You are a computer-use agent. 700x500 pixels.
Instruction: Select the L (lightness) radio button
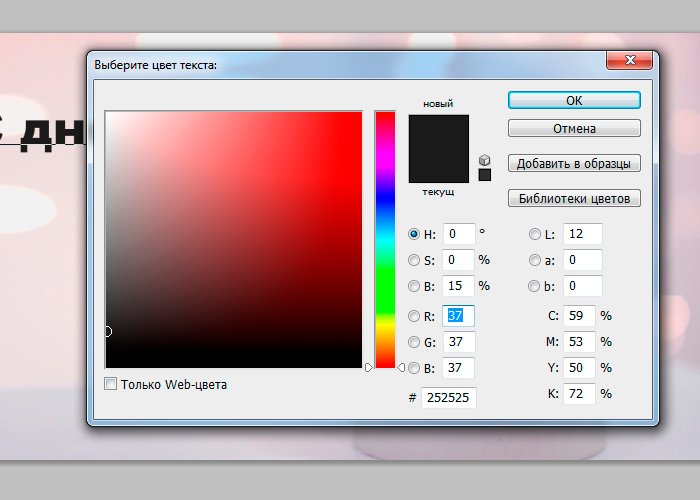pyautogui.click(x=534, y=234)
